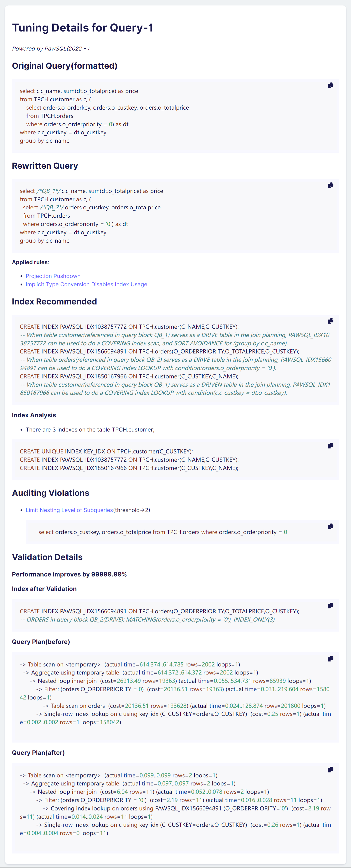Click the Tuning Details for Query-1 title
This screenshot has height=868, width=351.
click(83, 28)
